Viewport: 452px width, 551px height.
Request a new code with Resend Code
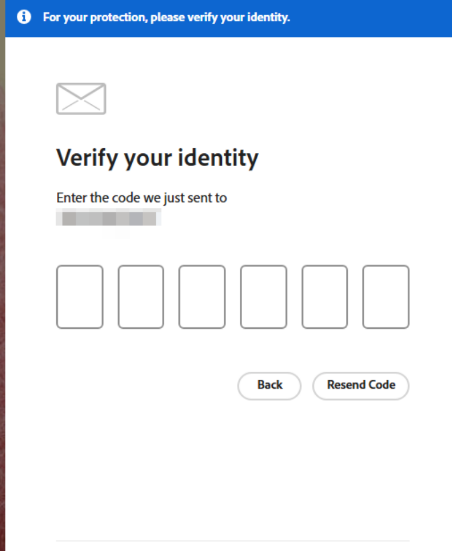coord(361,385)
